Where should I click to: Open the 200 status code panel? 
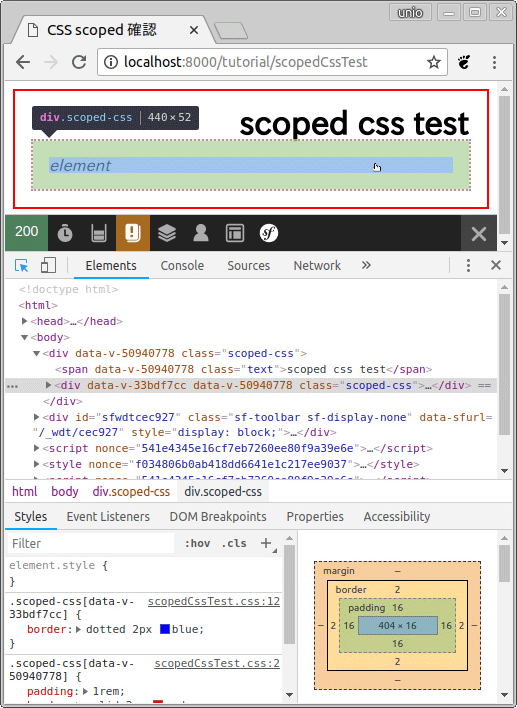(x=27, y=233)
